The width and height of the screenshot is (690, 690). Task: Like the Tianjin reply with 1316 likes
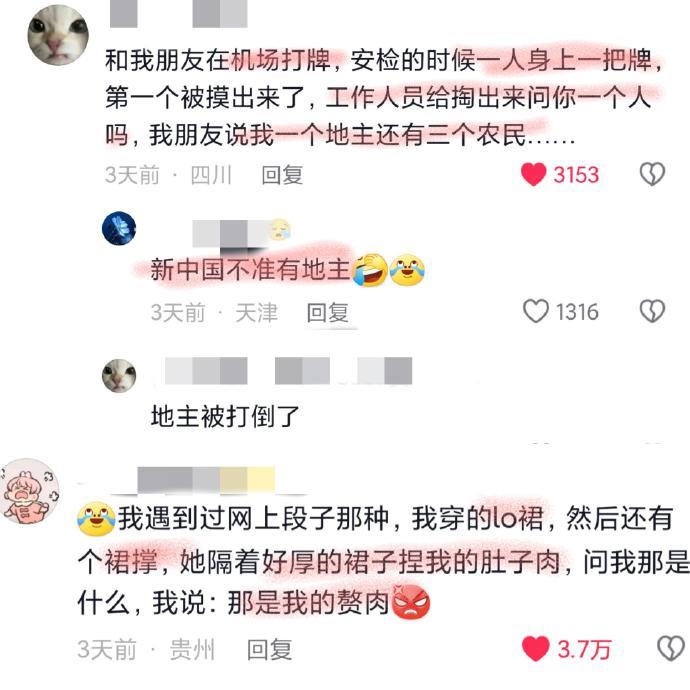[536, 311]
